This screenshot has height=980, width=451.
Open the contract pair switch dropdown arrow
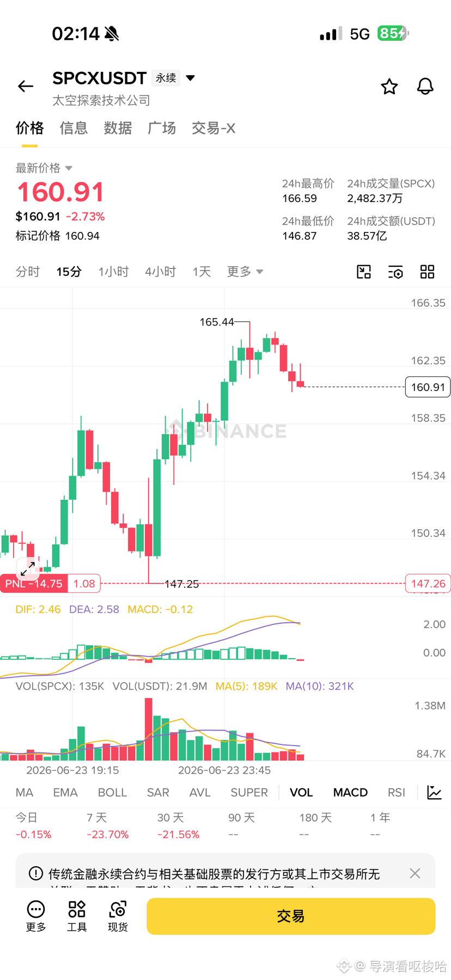[x=191, y=78]
